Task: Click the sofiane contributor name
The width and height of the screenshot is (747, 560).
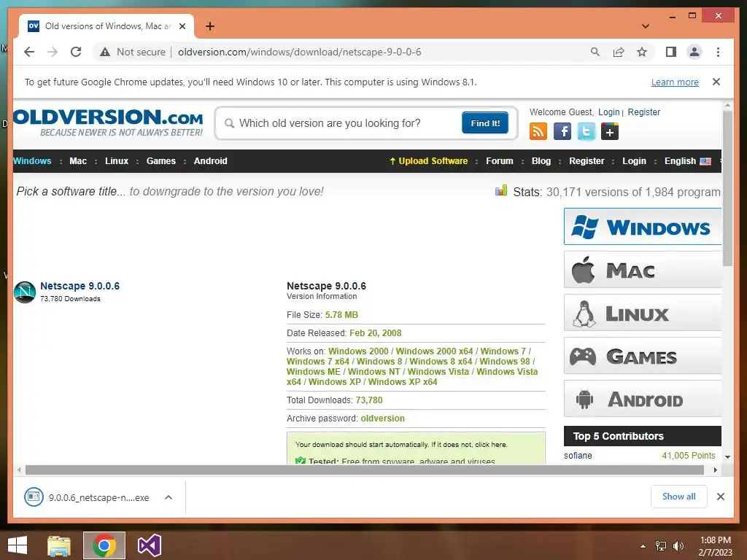Action: 578,456
